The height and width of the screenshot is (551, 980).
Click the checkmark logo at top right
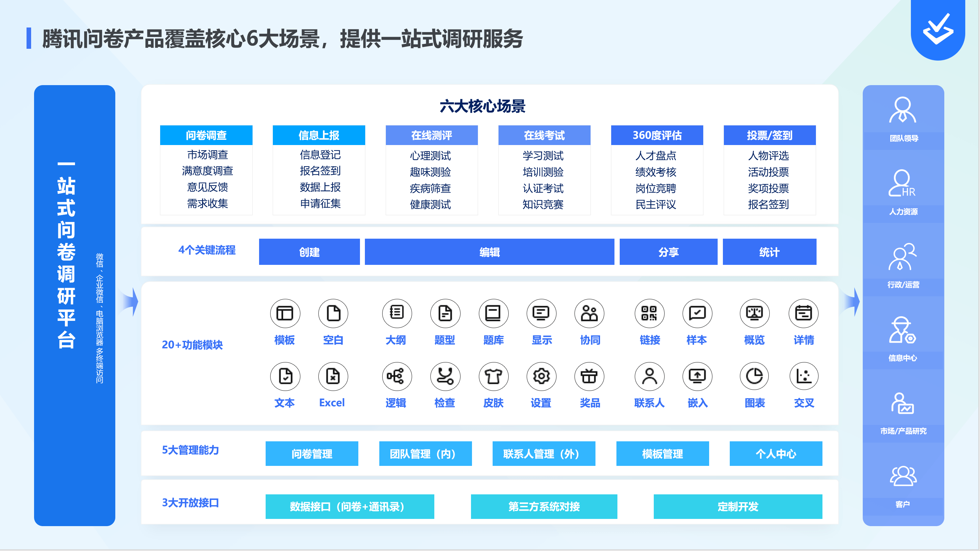[x=938, y=28]
